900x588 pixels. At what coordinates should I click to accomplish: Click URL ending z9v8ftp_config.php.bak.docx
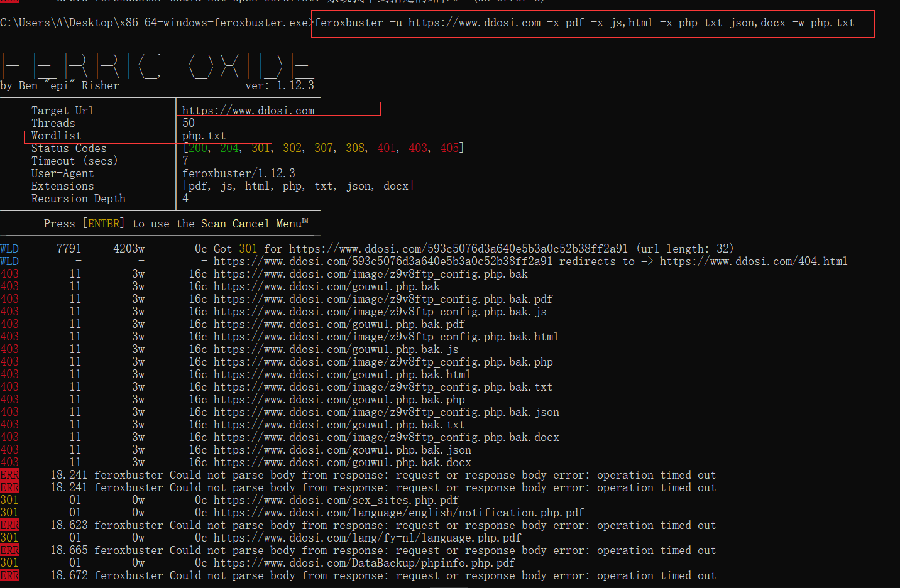[x=386, y=437]
